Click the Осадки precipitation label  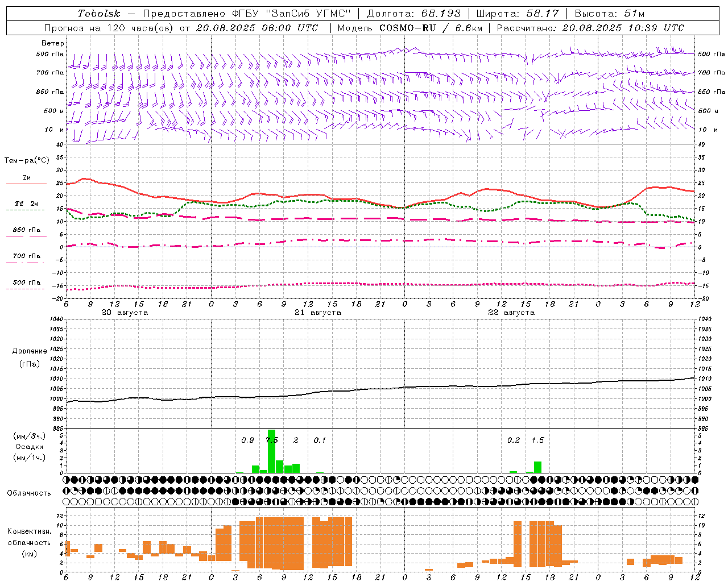(29, 447)
